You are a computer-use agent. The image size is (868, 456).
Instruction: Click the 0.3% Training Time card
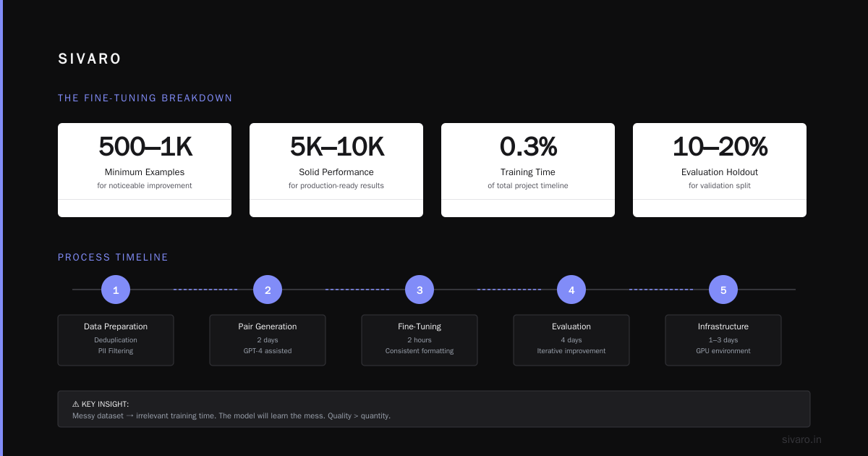click(x=528, y=170)
